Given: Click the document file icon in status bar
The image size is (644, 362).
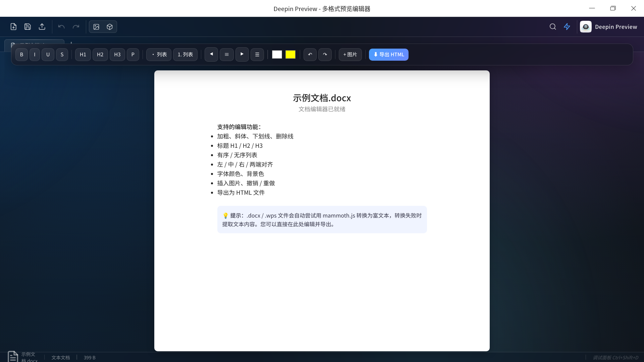Looking at the screenshot, I should [x=13, y=356].
